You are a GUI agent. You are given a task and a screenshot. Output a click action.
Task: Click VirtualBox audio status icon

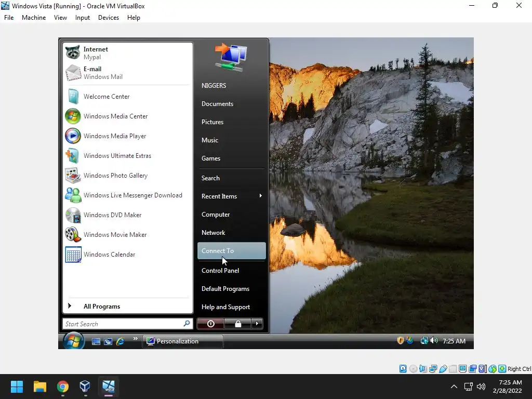[x=423, y=369]
